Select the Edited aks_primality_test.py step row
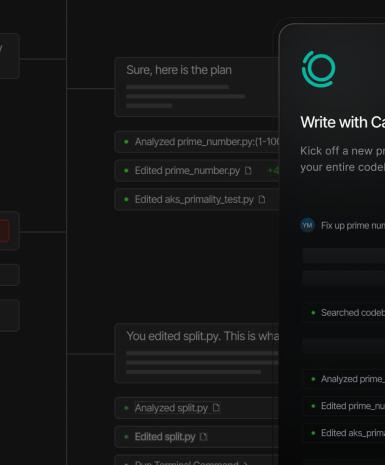This screenshot has width=385, height=465. point(197,199)
